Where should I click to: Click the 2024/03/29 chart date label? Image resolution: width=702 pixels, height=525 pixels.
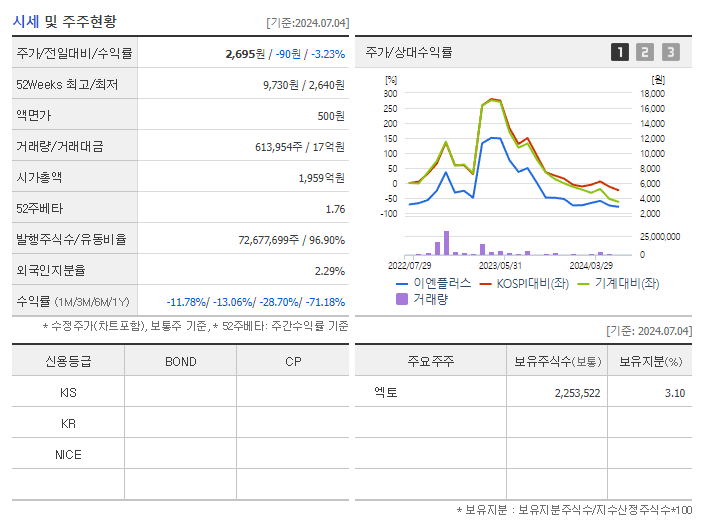tap(591, 265)
